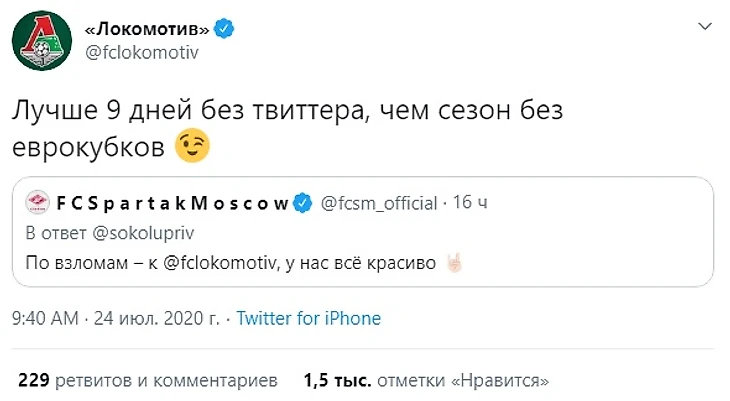Click the Spartak logo in quoted tweet

click(40, 203)
